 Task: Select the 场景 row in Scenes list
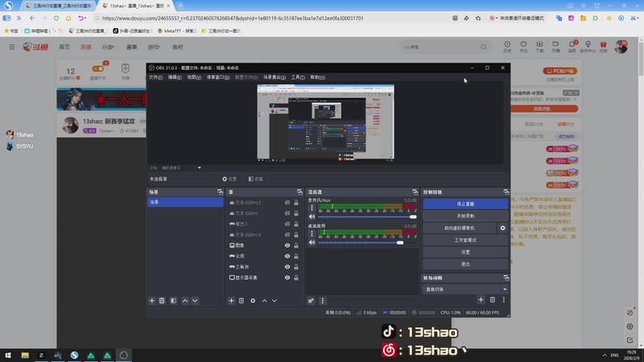point(185,203)
